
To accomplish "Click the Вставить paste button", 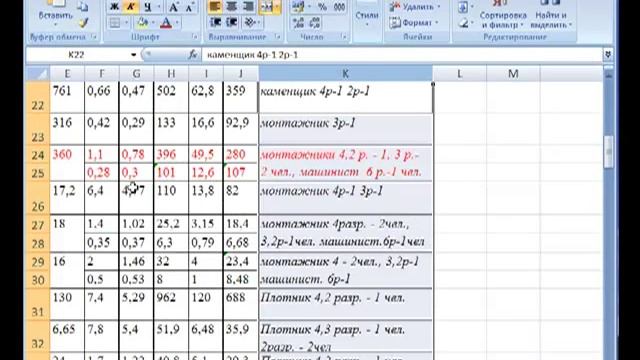I will coord(56,12).
